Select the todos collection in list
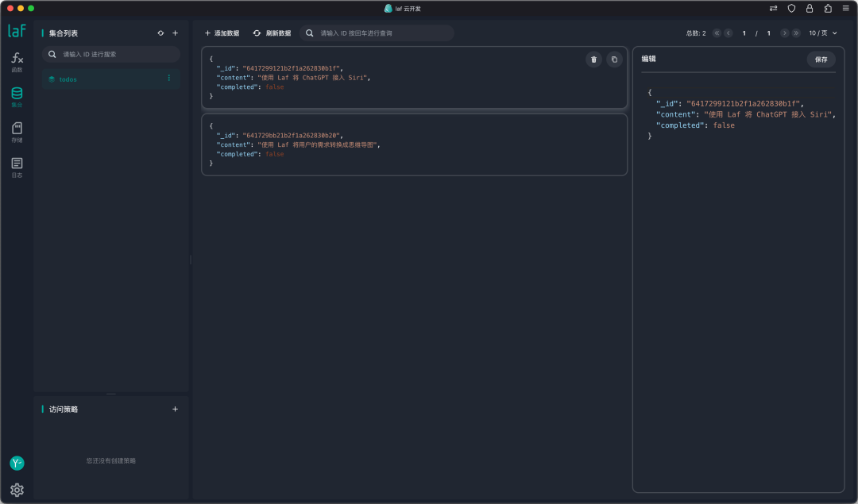This screenshot has height=504, width=858. tap(95, 79)
